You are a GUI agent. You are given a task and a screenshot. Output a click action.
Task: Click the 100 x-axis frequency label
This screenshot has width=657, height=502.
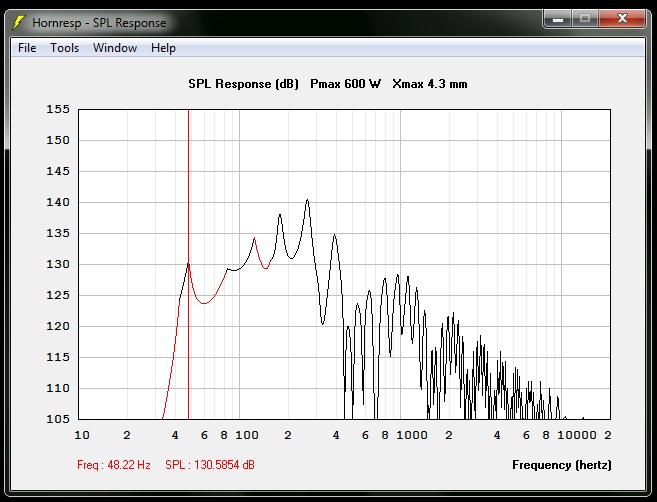[247, 435]
